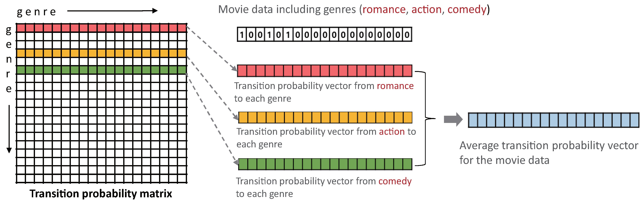Viewport: 644px width, 204px height.
Task: Click the red romance word under red vector
Action: tap(395, 86)
